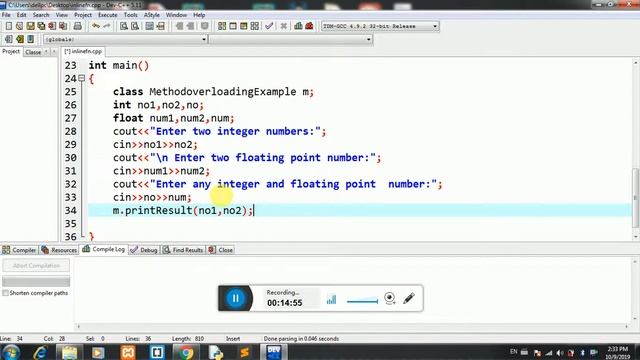Collapse the main function fold at line 24
640x360 pixels.
click(x=82, y=78)
